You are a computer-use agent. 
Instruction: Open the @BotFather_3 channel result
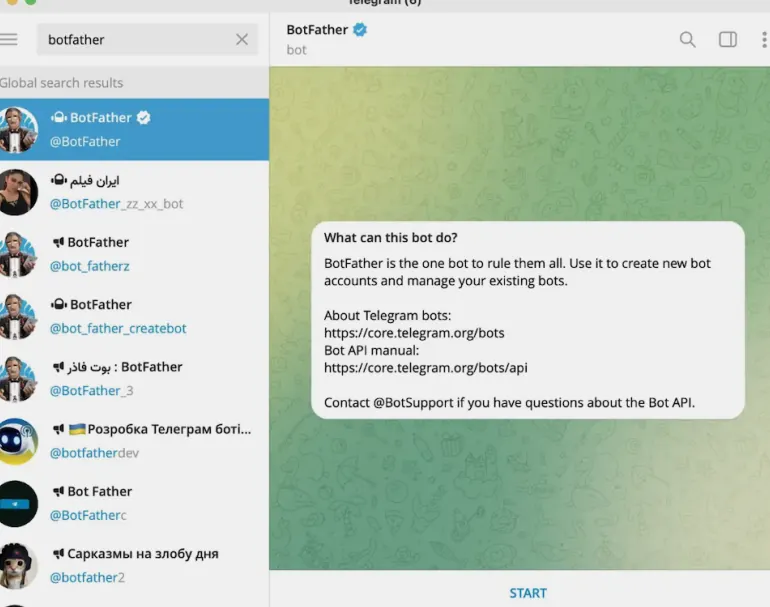click(134, 379)
